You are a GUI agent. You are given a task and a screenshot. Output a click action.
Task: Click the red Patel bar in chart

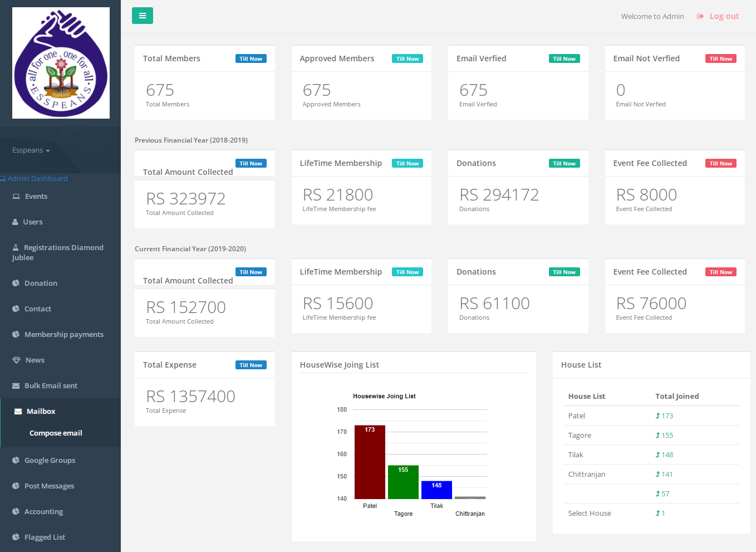point(370,462)
